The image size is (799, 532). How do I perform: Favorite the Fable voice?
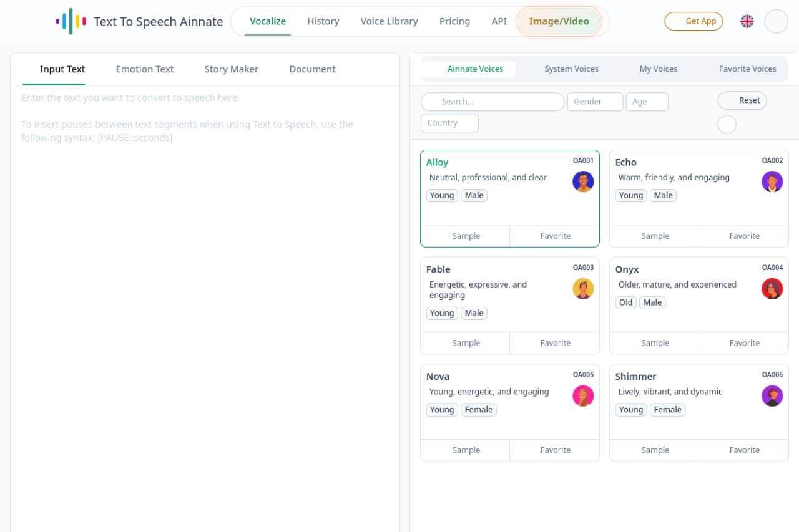[555, 343]
